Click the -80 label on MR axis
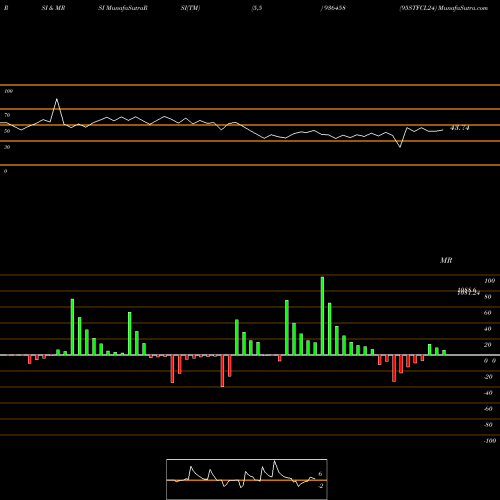The image size is (500, 500). coord(488,425)
